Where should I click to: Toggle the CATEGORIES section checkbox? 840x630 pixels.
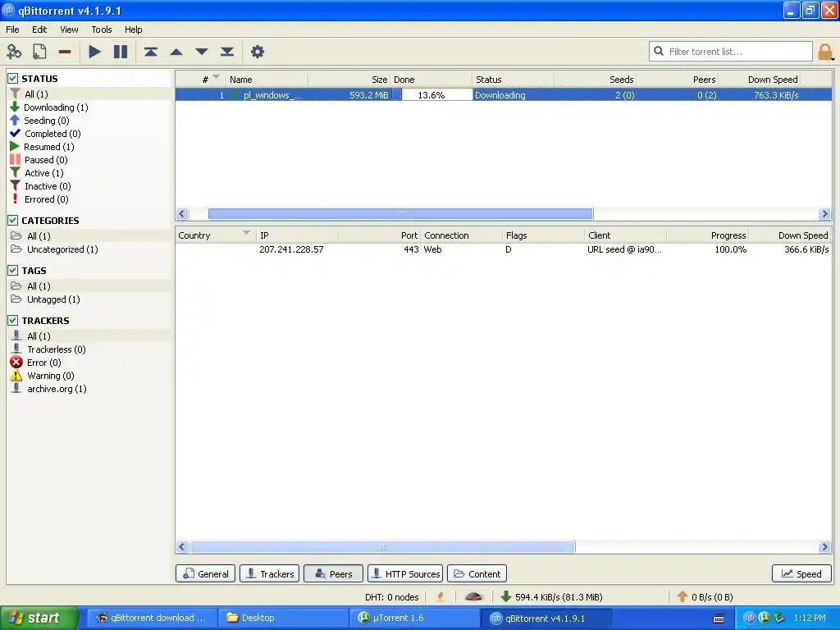(x=13, y=220)
